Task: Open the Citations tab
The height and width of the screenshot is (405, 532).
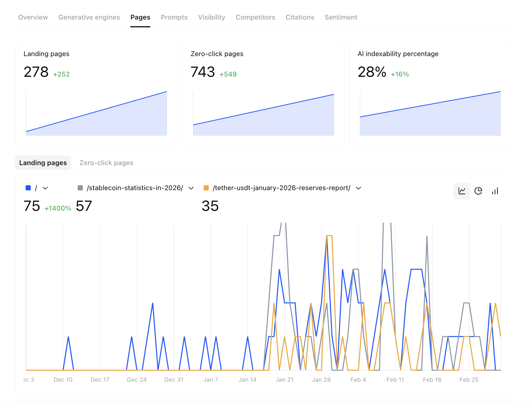Action: tap(300, 17)
